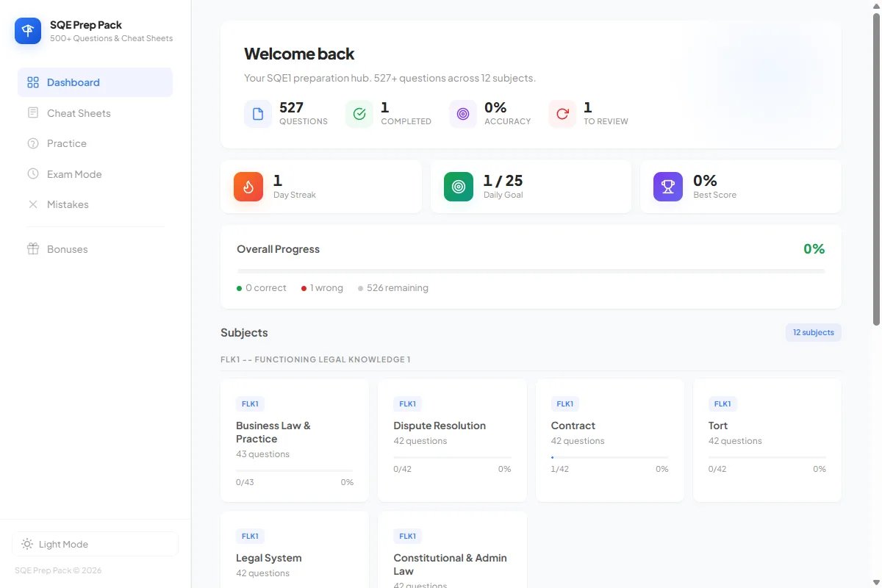Click the FLK1 tag on Contract card
Viewport: 882px width, 588px height.
(565, 404)
